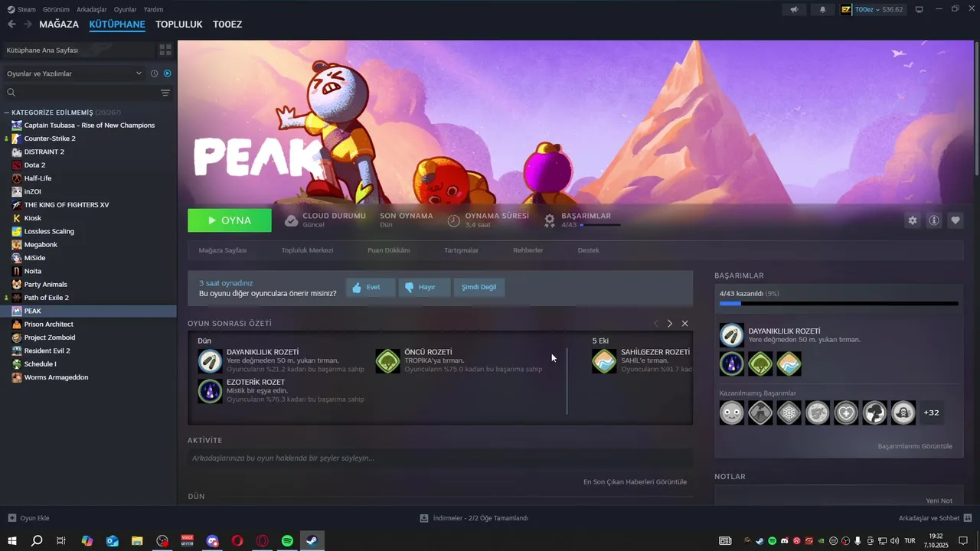The image size is (980, 551).
Task: Open Arkadaşlar ve Sohbet chat icon
Action: point(968,518)
